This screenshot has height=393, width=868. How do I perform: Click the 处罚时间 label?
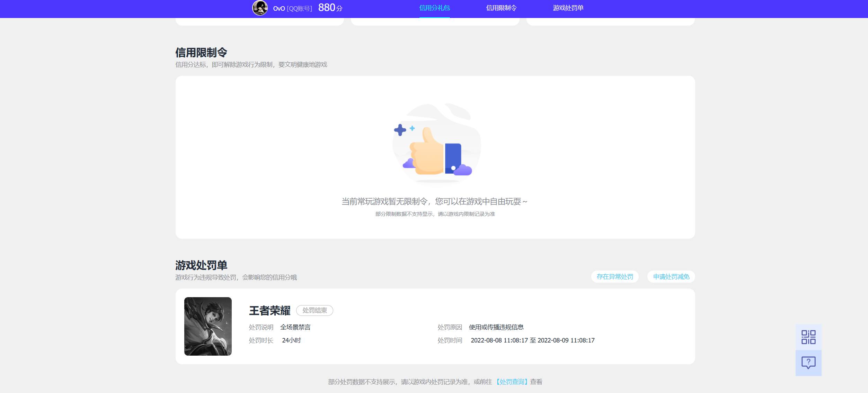[x=450, y=340]
